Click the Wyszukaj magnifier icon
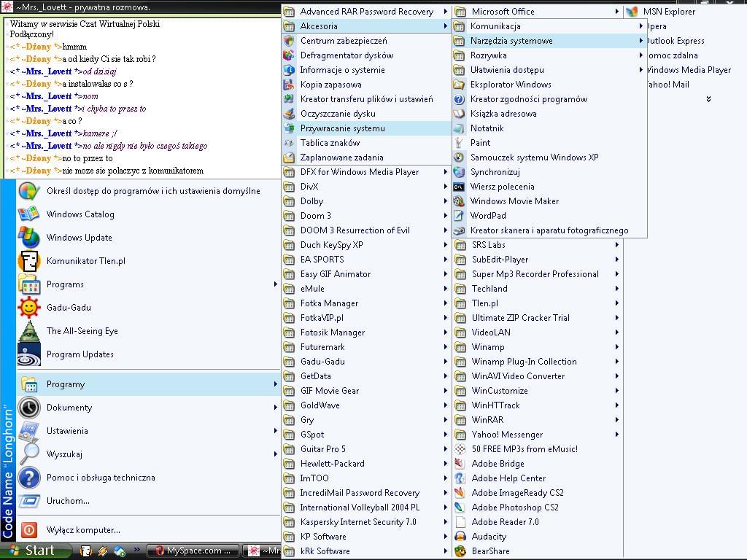 coord(28,454)
